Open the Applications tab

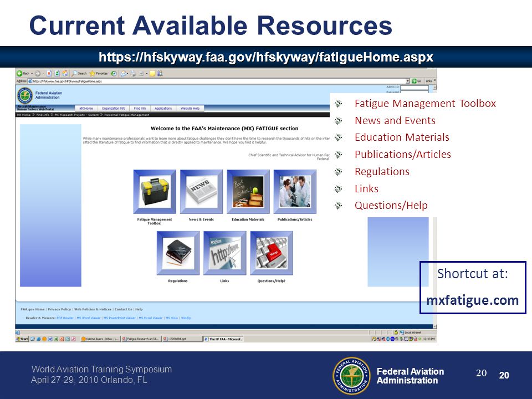163,108
